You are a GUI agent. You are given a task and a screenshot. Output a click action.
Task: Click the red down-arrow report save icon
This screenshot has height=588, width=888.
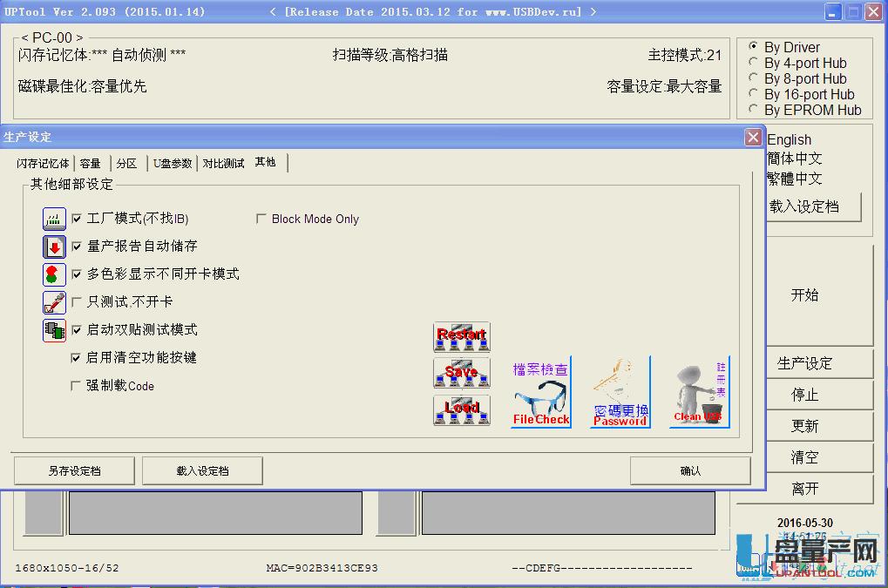coord(53,247)
